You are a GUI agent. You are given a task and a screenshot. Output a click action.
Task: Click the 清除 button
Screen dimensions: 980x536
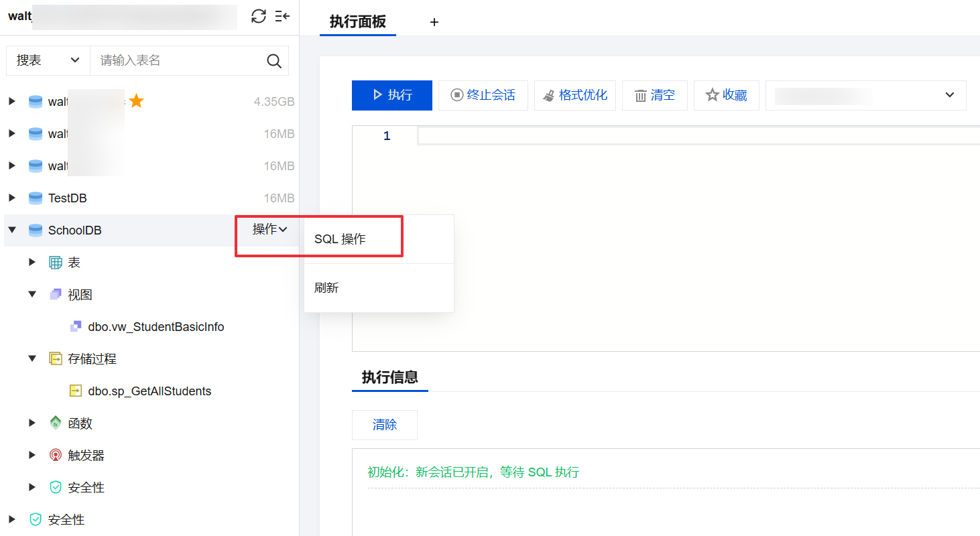(385, 425)
